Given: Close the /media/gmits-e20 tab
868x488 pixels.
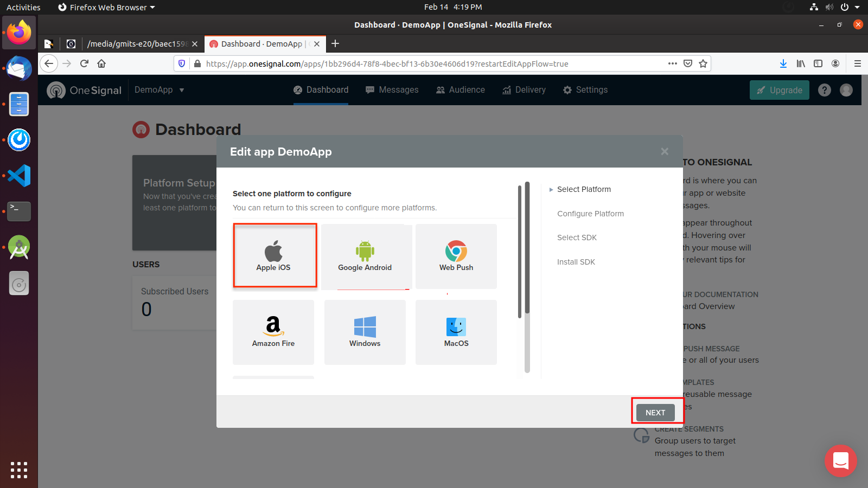Looking at the screenshot, I should [x=195, y=44].
